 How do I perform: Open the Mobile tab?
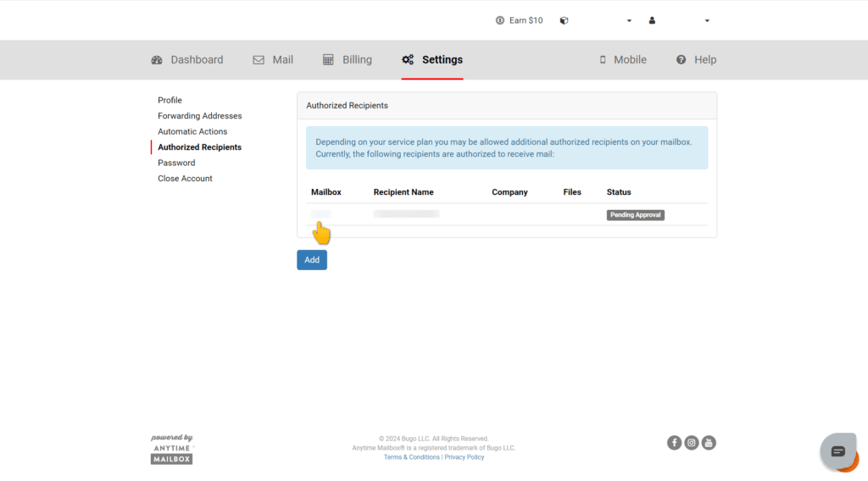(622, 60)
